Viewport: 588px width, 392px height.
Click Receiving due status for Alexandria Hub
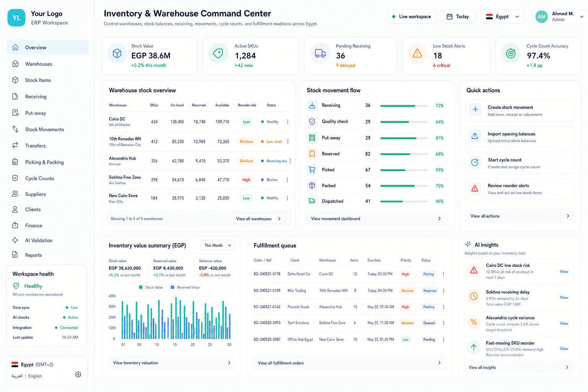274,161
